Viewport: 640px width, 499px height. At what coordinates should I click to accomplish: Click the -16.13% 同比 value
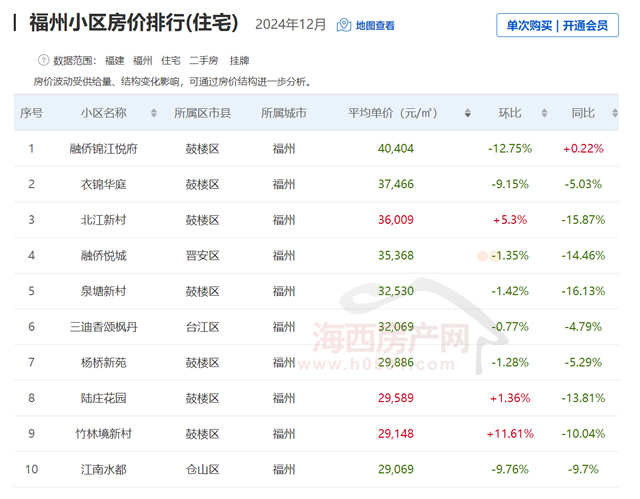583,291
